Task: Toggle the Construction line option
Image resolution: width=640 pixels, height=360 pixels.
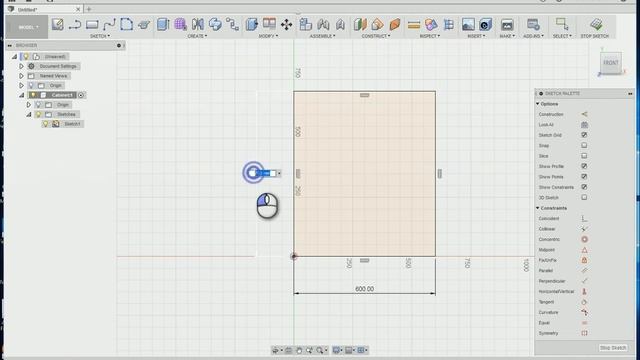Action: (x=584, y=114)
